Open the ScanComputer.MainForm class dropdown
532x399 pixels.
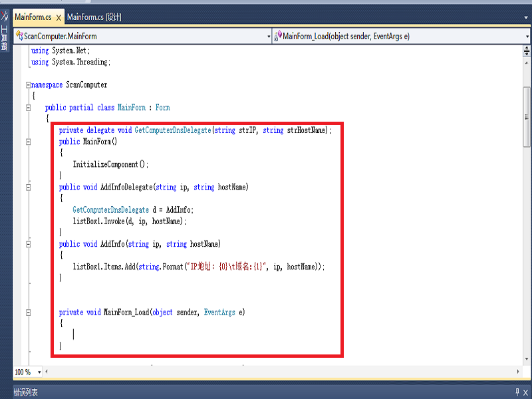[x=269, y=37]
